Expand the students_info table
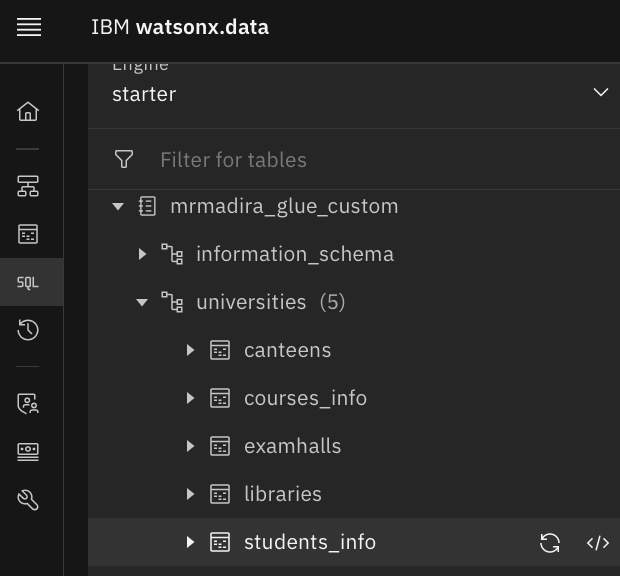The image size is (620, 576). pyautogui.click(x=190, y=542)
